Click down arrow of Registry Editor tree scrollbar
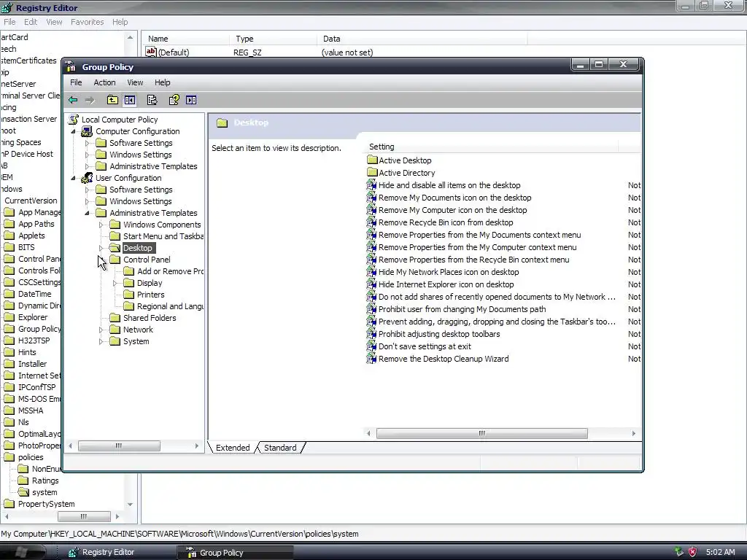Viewport: 747px width, 560px height. point(130,505)
